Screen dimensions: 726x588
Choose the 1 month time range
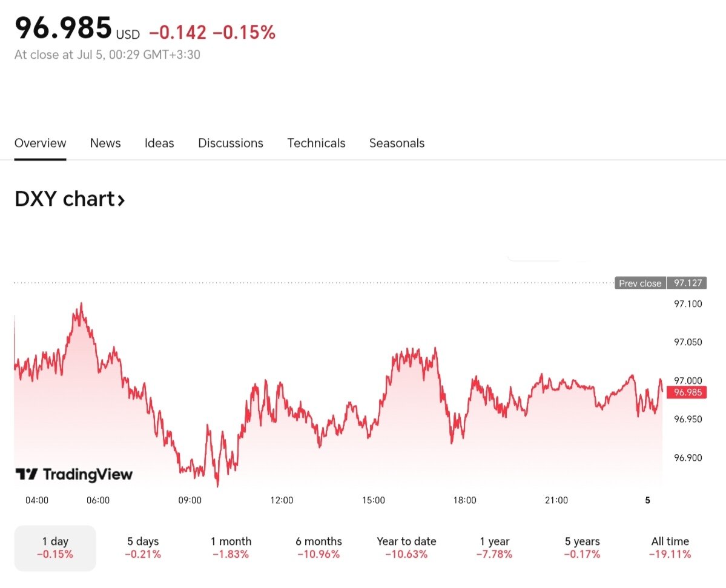coord(231,547)
